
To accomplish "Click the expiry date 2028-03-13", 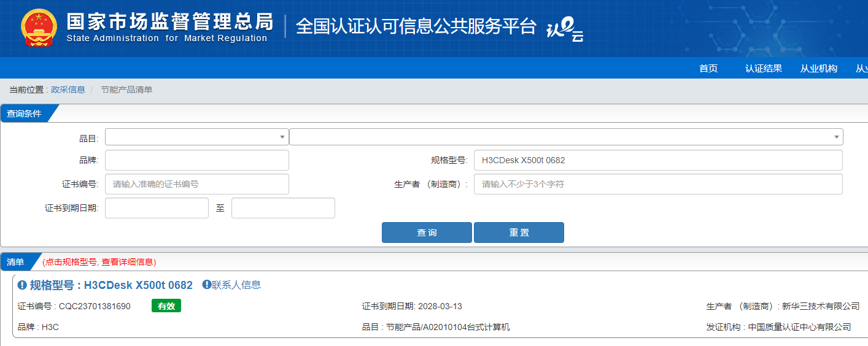I will pos(440,306).
